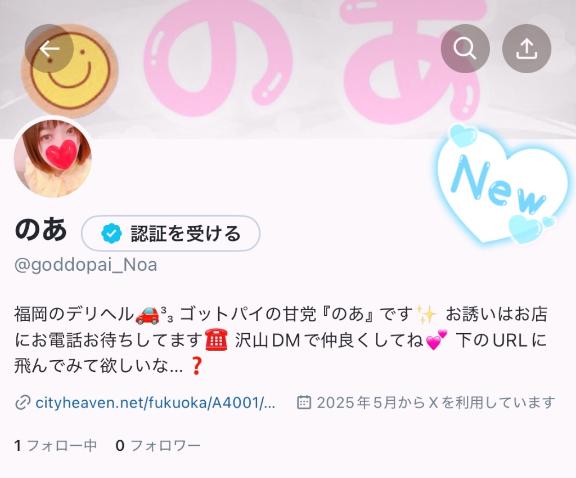Open the search magnifier icon
Screen dimensions: 576x478
click(x=465, y=48)
